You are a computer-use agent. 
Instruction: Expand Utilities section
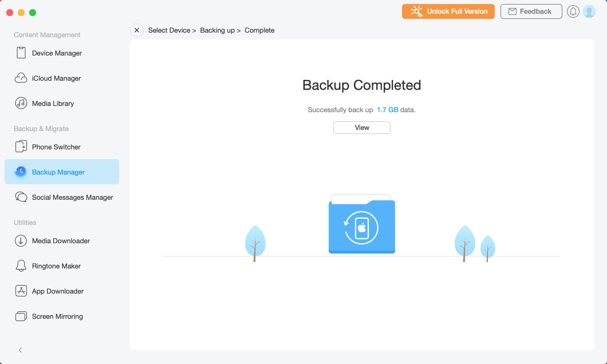(25, 222)
